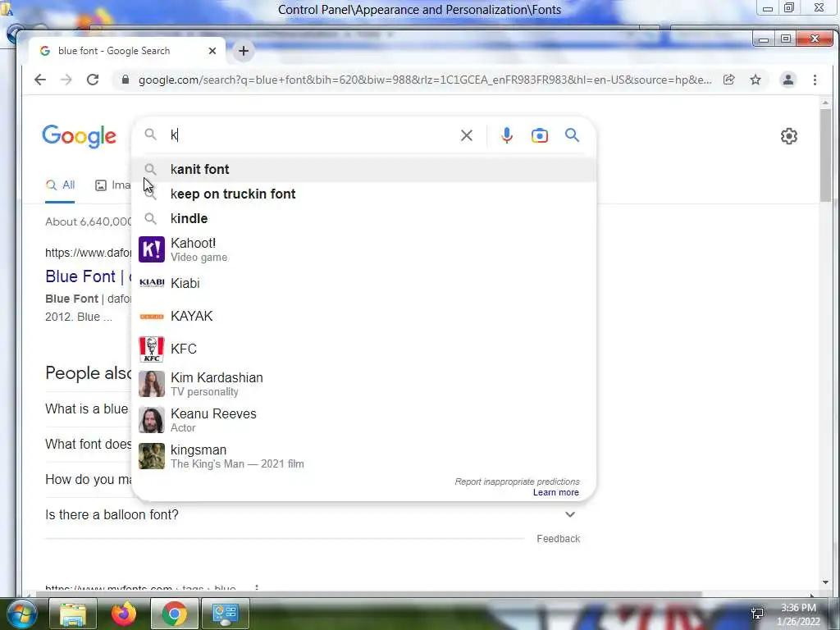Close the blue font Google Search tab
Image resolution: width=840 pixels, height=630 pixels.
pyautogui.click(x=212, y=51)
